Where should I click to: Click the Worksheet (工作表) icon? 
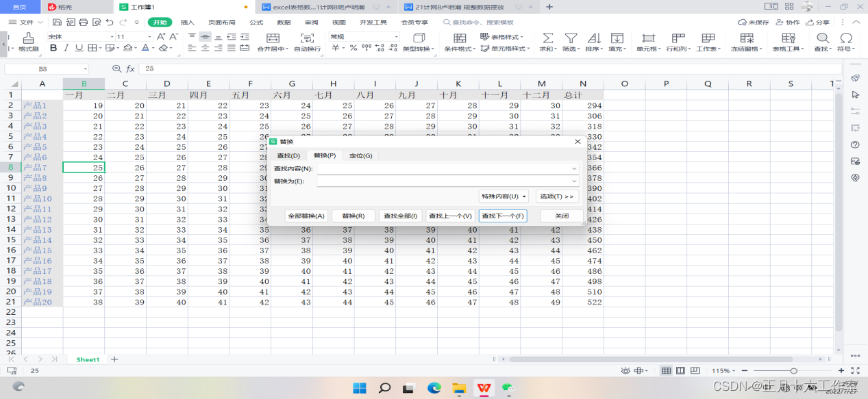coord(708,38)
